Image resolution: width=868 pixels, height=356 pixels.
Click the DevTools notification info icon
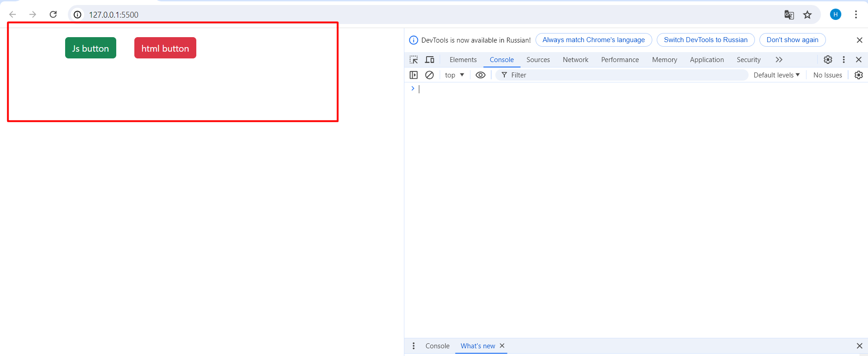pyautogui.click(x=413, y=40)
